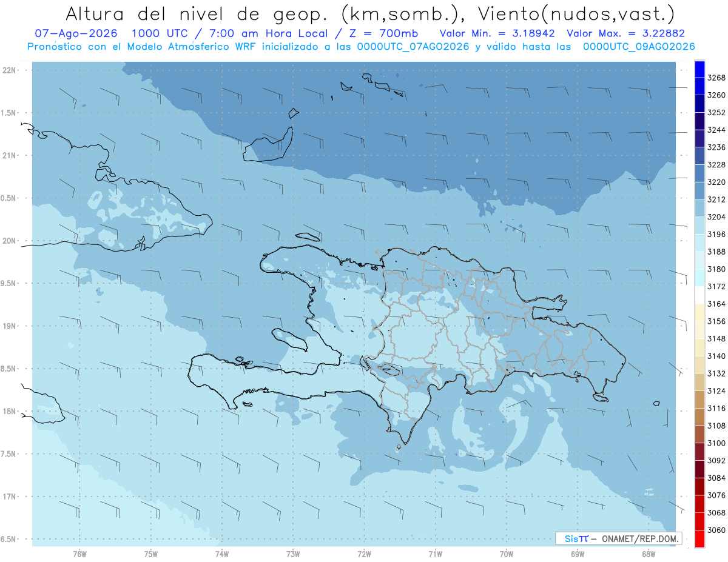728x562 pixels.
Task: Pick the colorbar swatch between 3212 and 3204
Action: tap(699, 208)
